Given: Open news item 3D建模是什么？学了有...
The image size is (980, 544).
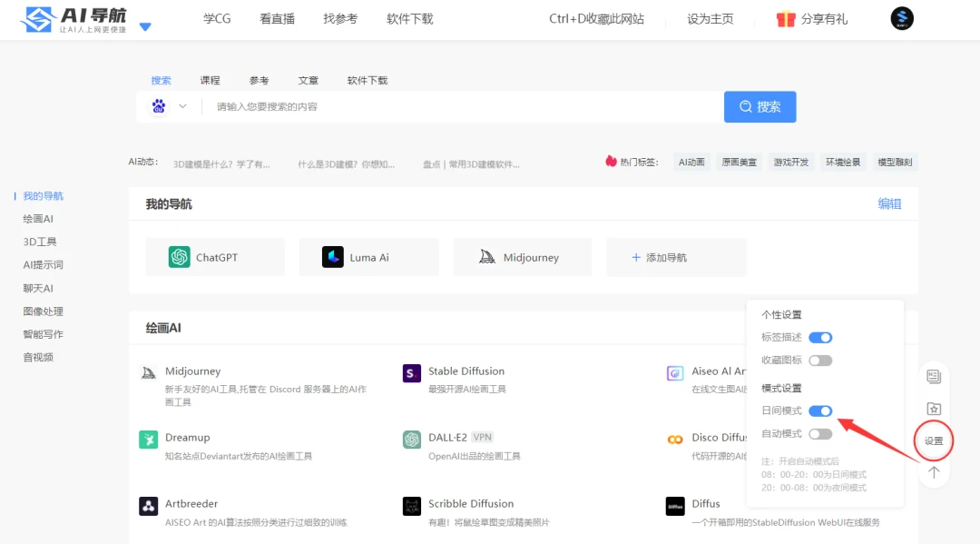Looking at the screenshot, I should click(x=221, y=164).
